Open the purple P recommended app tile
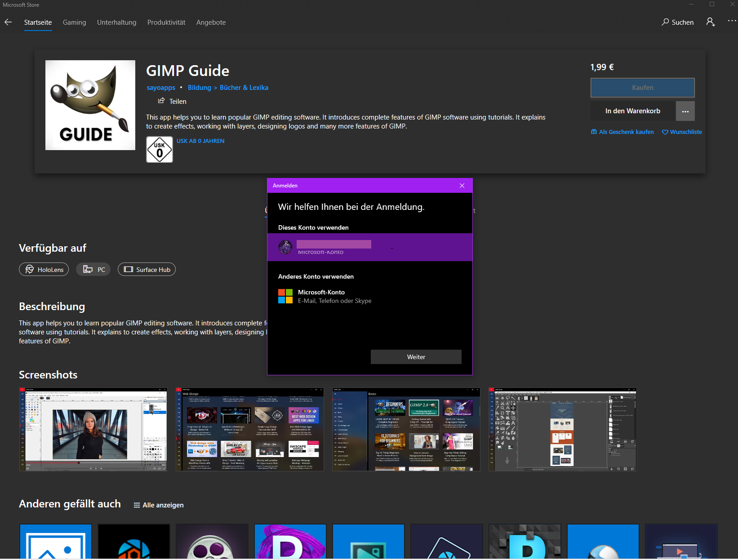The height and width of the screenshot is (560, 738). coord(290,542)
